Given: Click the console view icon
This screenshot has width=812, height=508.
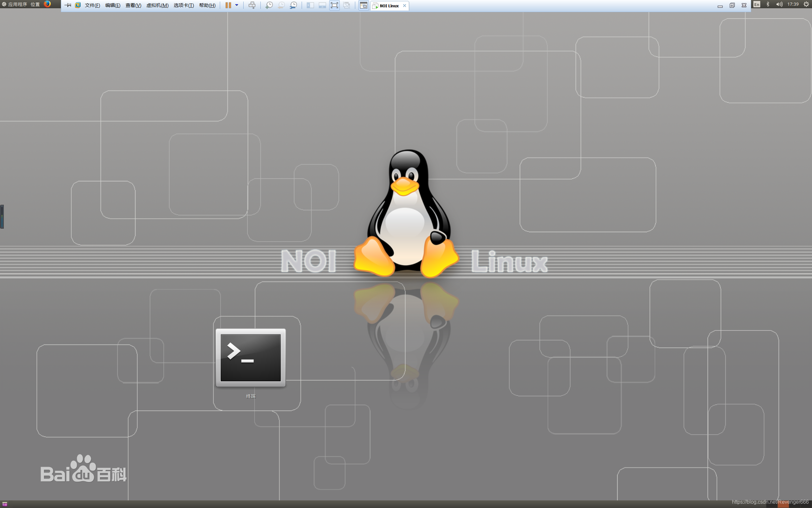Looking at the screenshot, I should point(363,5).
